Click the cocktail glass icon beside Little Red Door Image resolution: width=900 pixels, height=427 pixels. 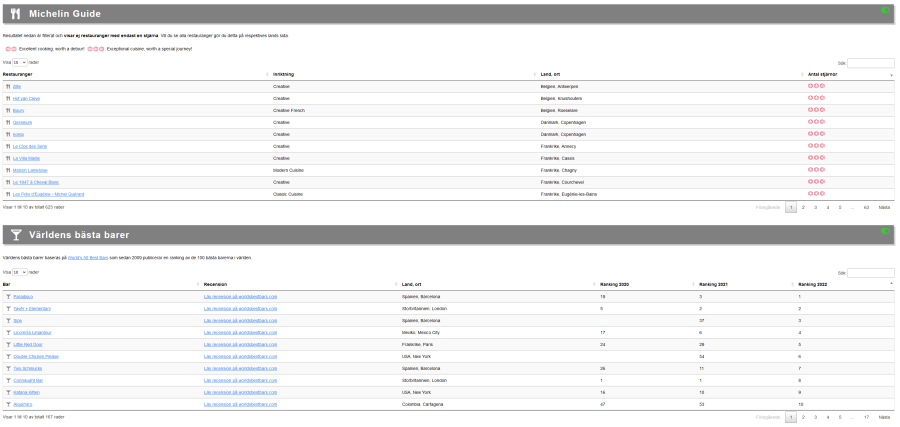click(x=7, y=344)
